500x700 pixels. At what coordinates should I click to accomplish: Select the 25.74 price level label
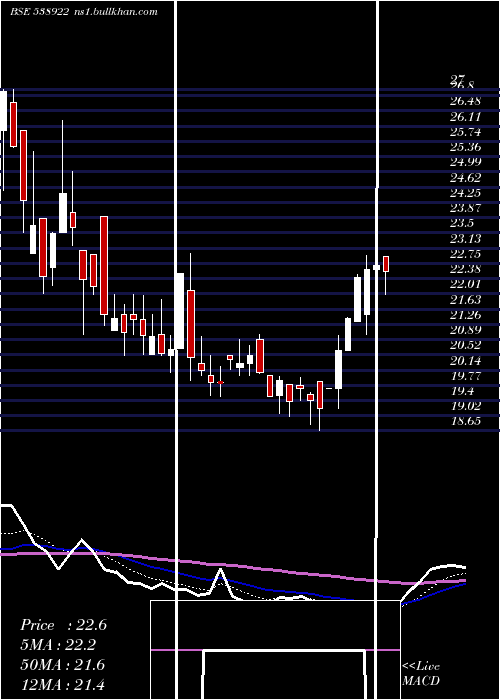click(x=465, y=132)
